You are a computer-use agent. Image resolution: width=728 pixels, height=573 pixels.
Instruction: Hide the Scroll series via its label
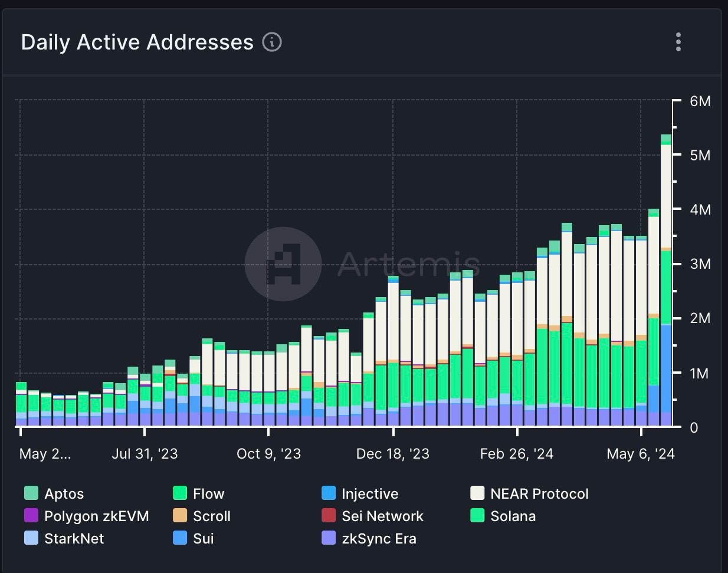212,516
